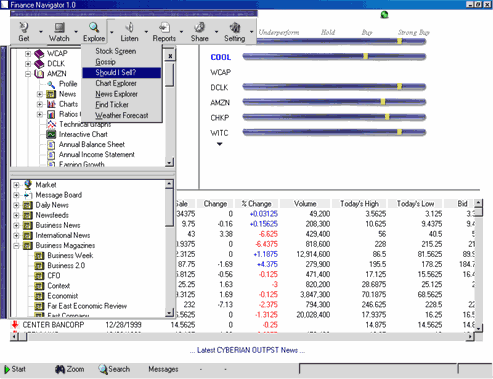Click the Zoom binoculars icon in status bar

pos(60,369)
